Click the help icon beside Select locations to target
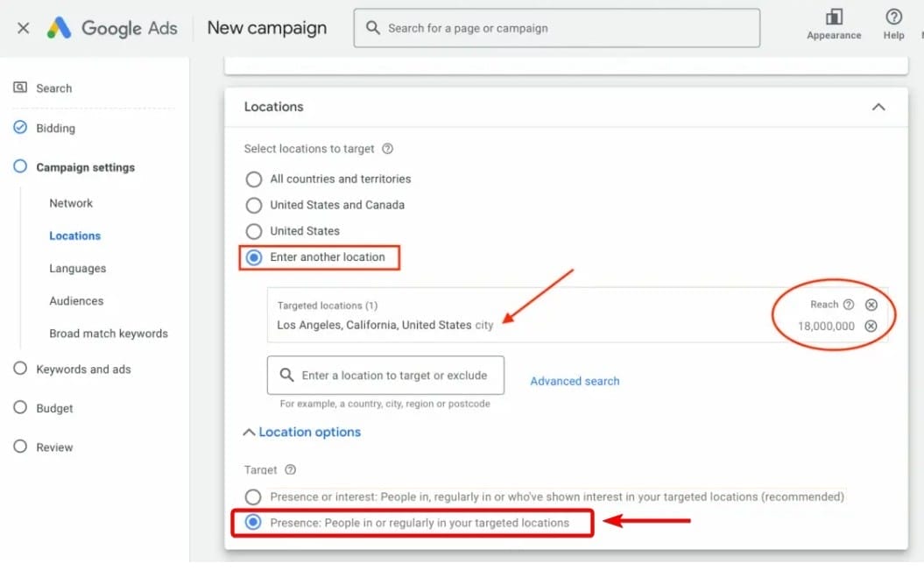Screen dimensions: 924x570 (x=388, y=149)
